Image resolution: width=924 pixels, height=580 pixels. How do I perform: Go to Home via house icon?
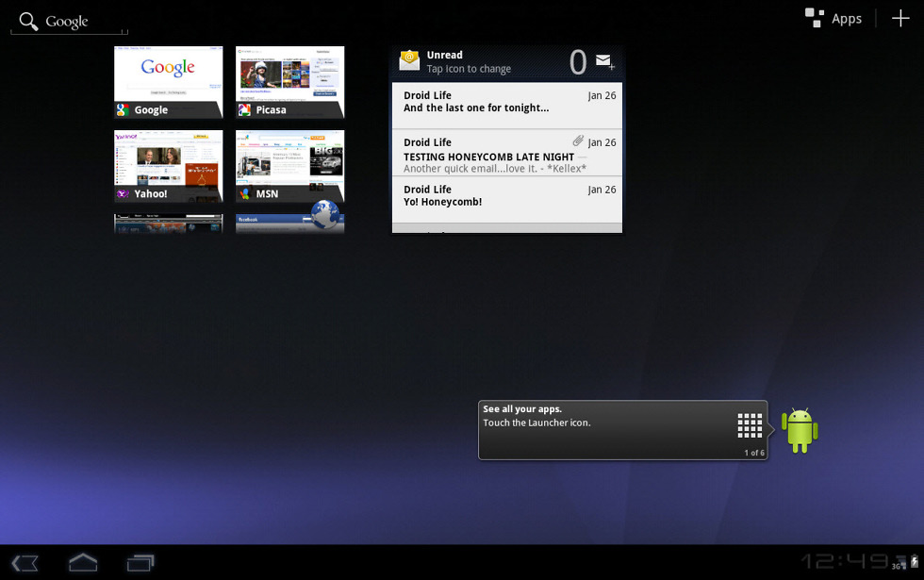[x=83, y=563]
